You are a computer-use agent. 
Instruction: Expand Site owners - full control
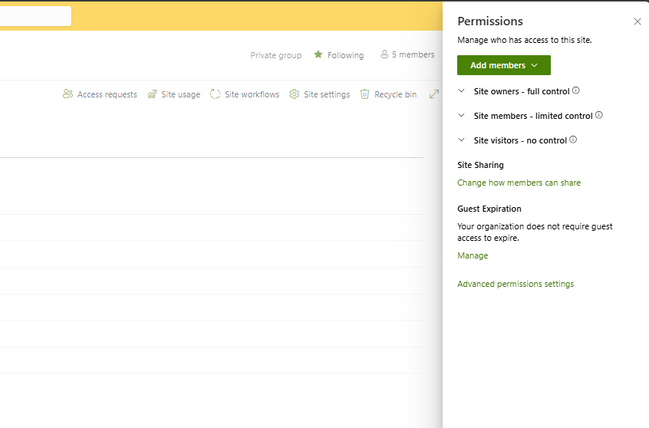click(x=461, y=91)
